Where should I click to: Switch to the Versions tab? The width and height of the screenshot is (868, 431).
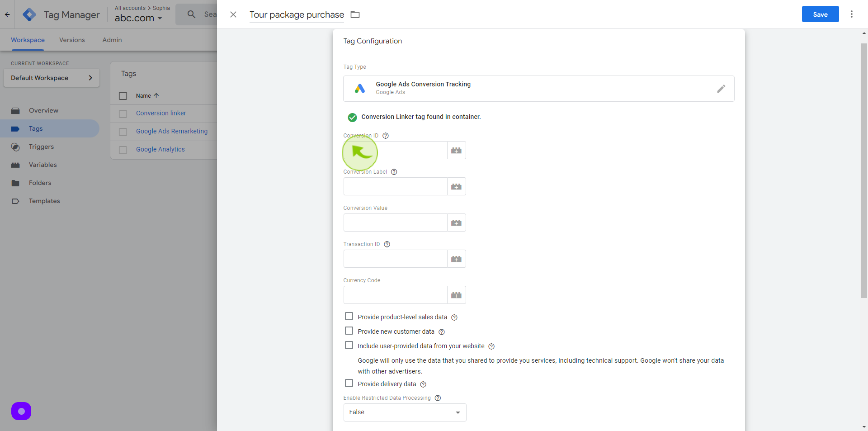72,40
